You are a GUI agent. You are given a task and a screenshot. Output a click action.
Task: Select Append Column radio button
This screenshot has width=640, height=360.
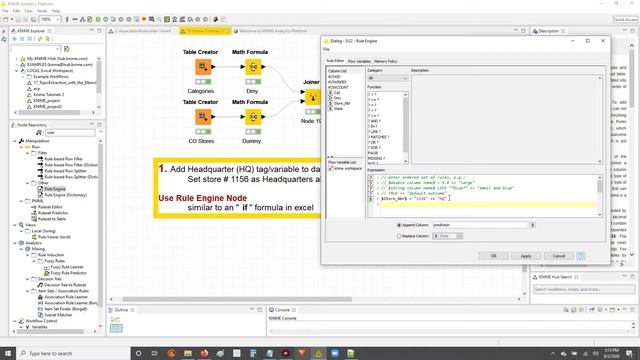point(399,225)
